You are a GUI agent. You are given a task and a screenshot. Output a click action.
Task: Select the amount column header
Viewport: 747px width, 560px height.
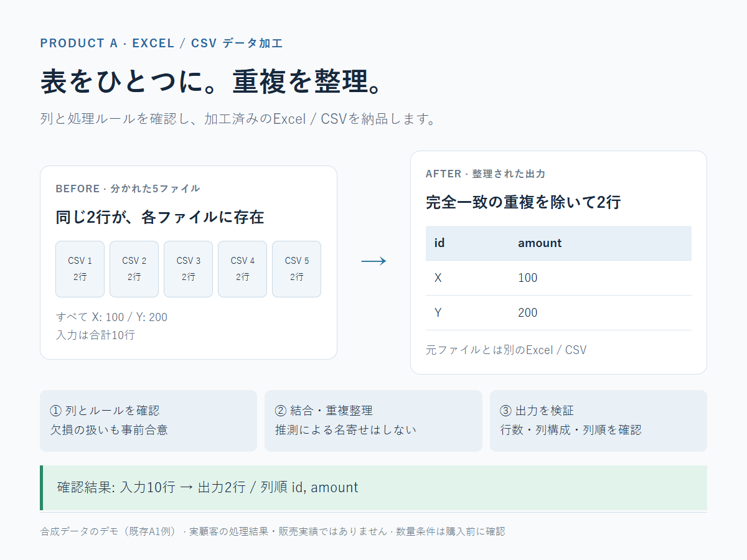540,243
